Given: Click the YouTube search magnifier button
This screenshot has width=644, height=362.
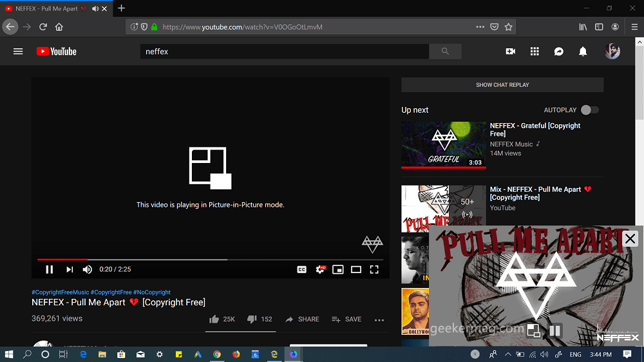Looking at the screenshot, I should 445,52.
